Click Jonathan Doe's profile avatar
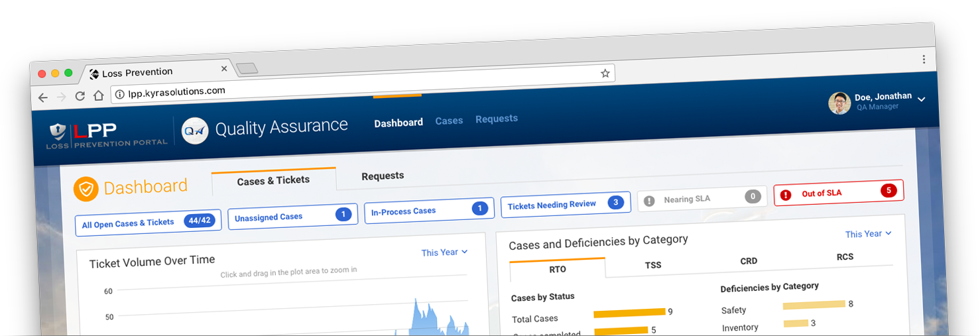 click(839, 103)
